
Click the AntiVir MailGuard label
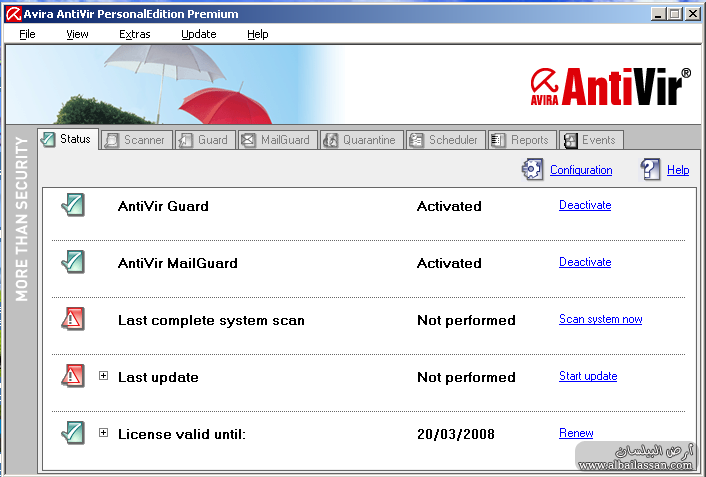pyautogui.click(x=177, y=263)
